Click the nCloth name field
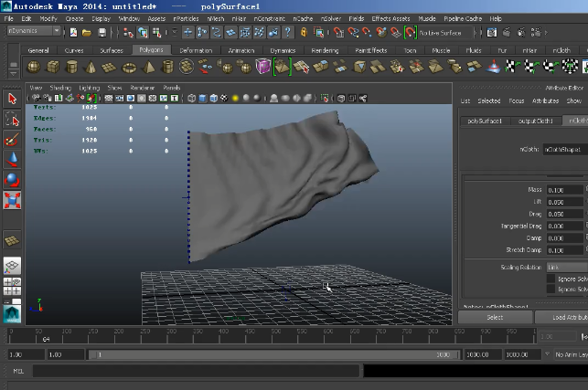This screenshot has width=588, height=390. click(565, 149)
